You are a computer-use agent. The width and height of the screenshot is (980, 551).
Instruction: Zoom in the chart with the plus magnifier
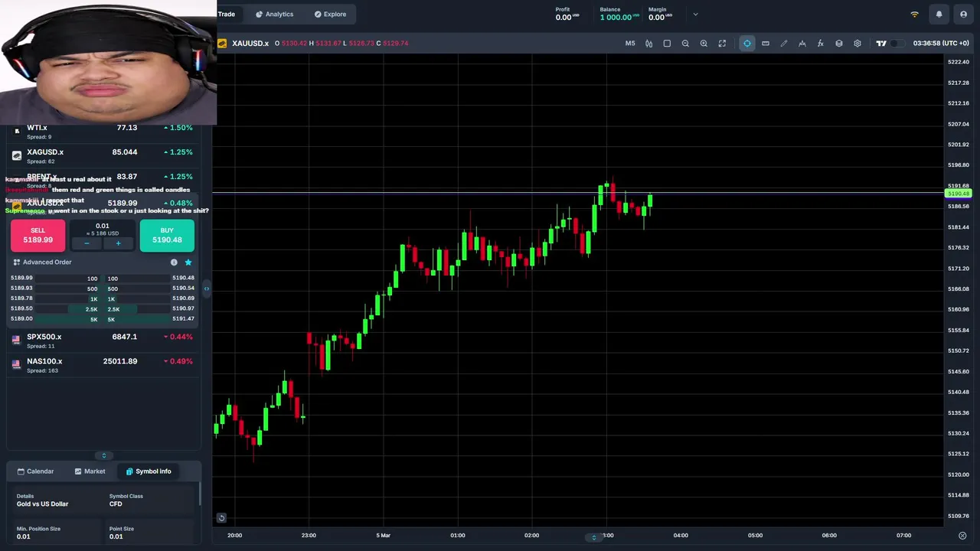coord(704,44)
